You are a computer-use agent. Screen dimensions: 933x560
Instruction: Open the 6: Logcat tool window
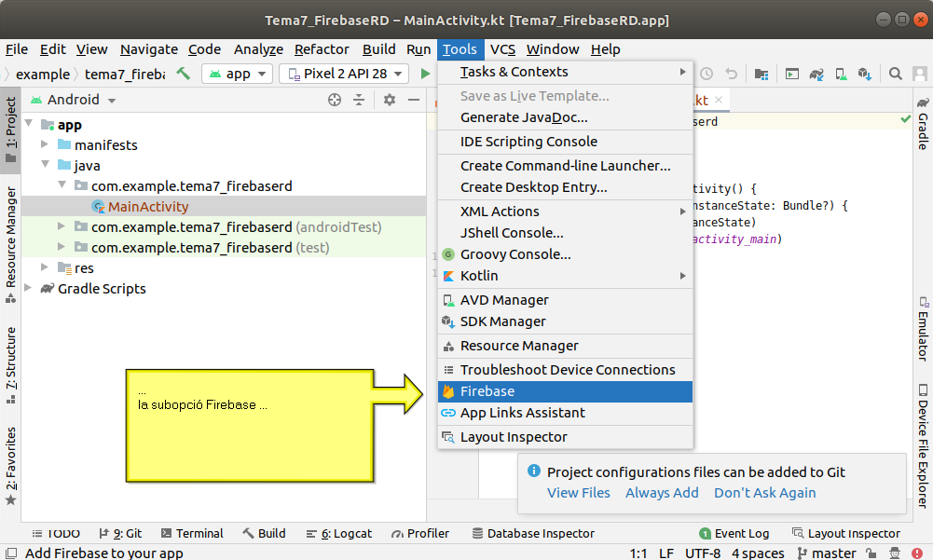click(x=339, y=533)
